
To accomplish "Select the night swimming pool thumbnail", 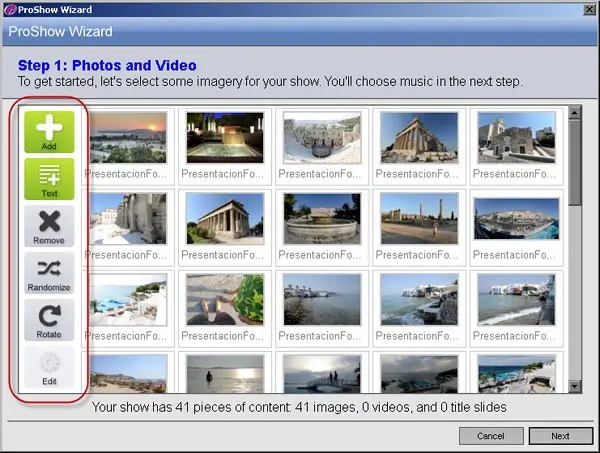I will click(225, 138).
